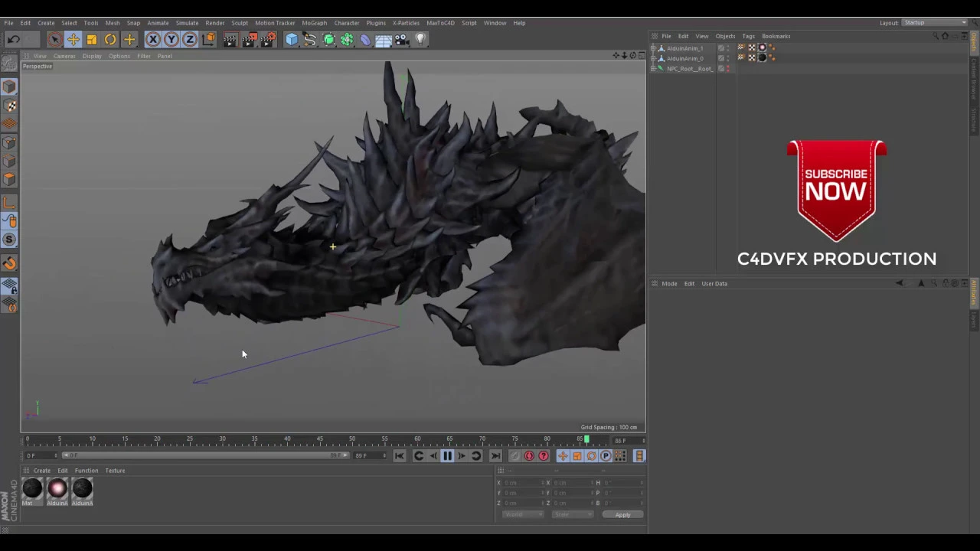Expand the AlduinAnim_0 object tree

[x=653, y=58]
